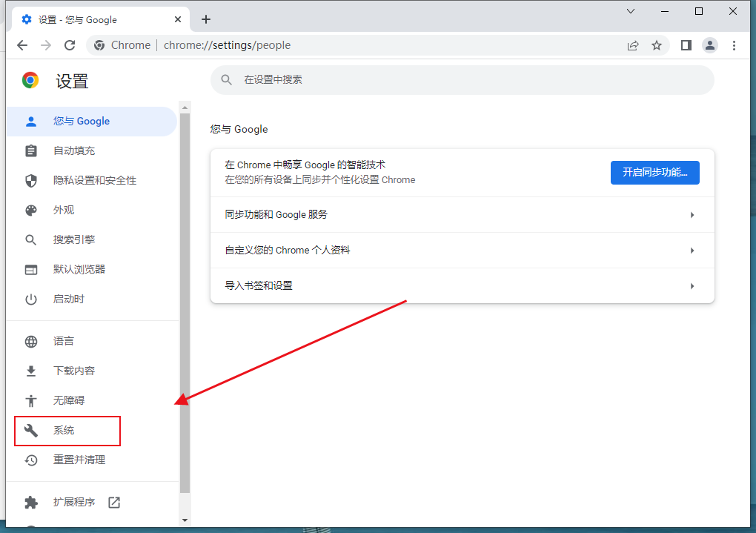756x533 pixels.
Task: Expand 自定义您的 Chrome 个人资料 row
Action: point(462,251)
